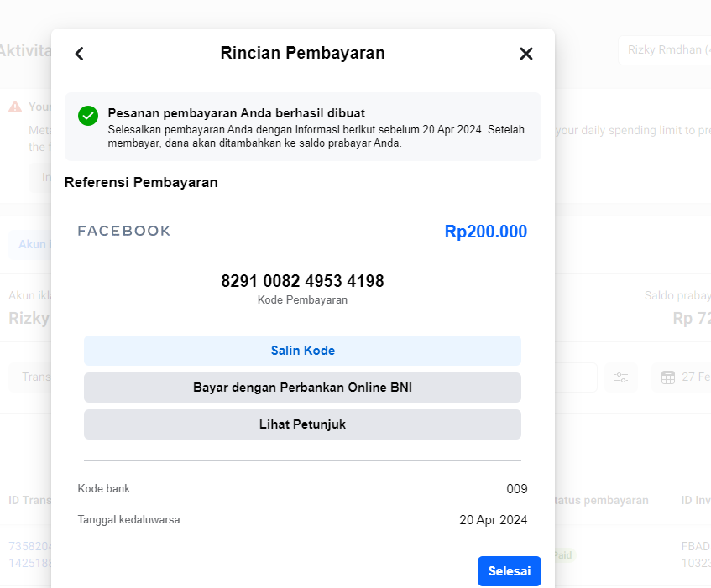This screenshot has width=711, height=588.
Task: Click the green success checkmark icon
Action: [88, 116]
